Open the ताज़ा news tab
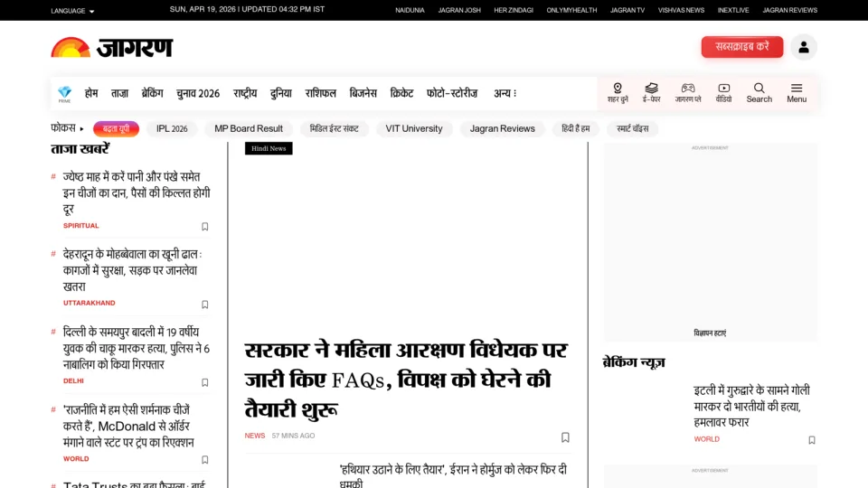The width and height of the screenshot is (868, 488). pyautogui.click(x=119, y=93)
